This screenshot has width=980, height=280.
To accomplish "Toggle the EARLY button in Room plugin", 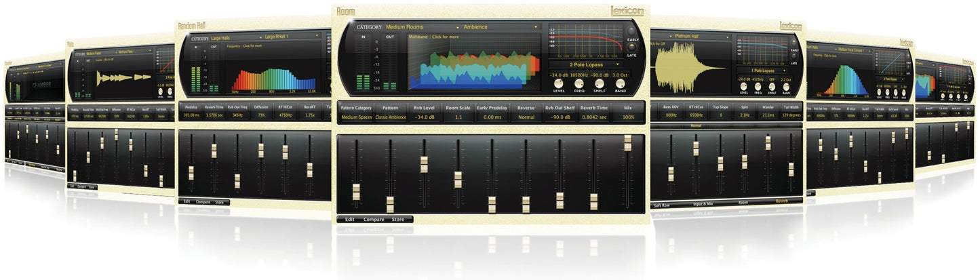I will [631, 32].
